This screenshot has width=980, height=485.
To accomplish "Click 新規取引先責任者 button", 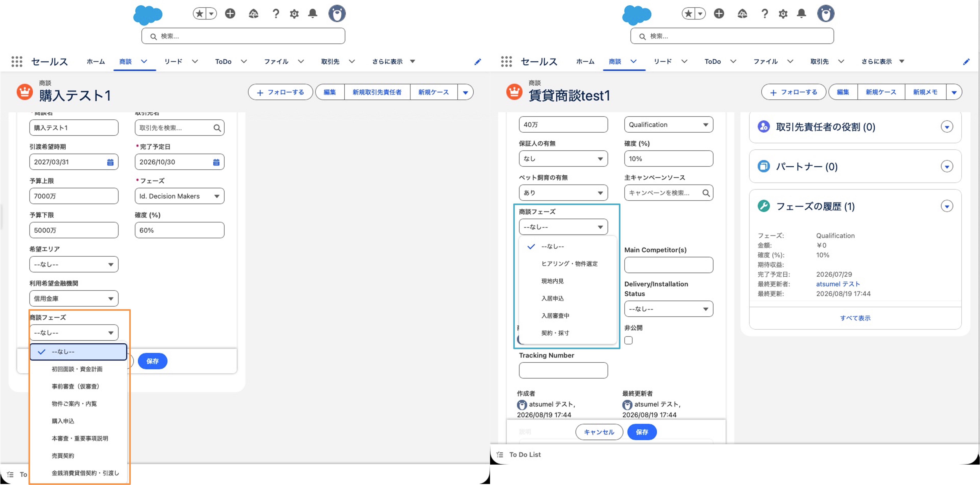I will click(377, 92).
